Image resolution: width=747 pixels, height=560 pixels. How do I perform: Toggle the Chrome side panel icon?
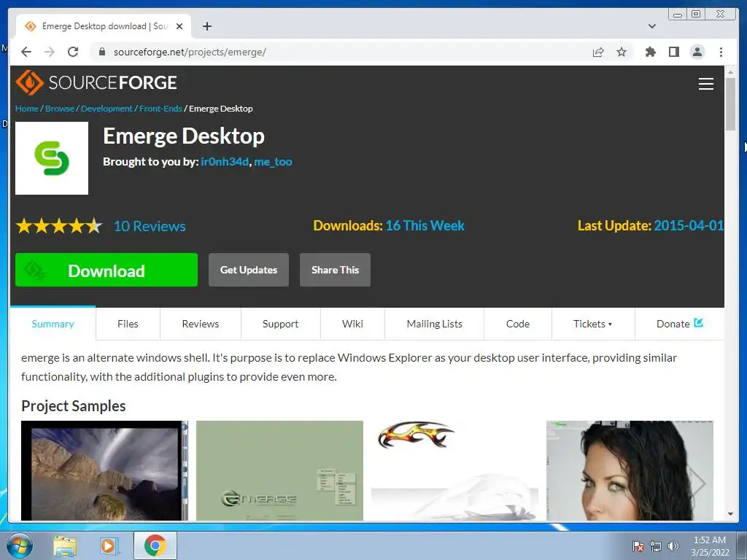[673, 52]
